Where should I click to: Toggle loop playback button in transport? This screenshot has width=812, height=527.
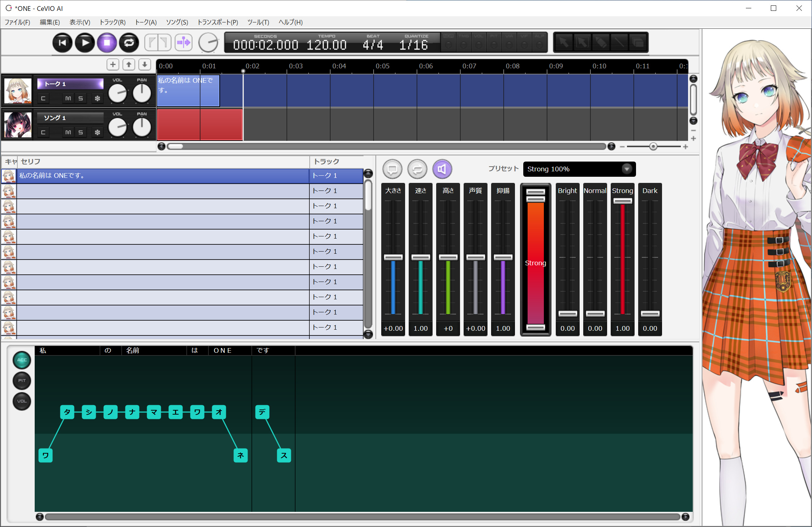[129, 43]
